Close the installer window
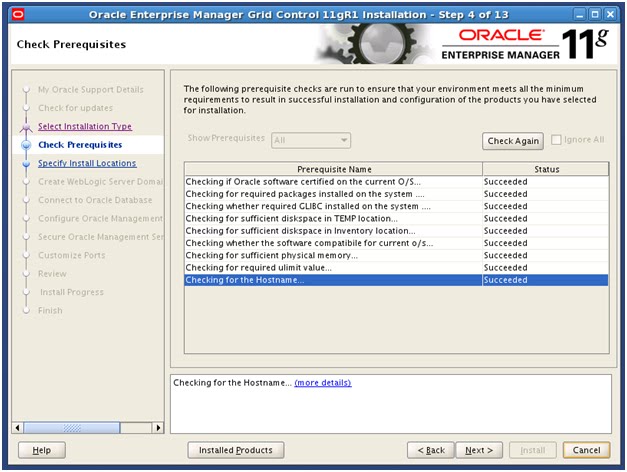The width and height of the screenshot is (627, 472). (x=610, y=15)
